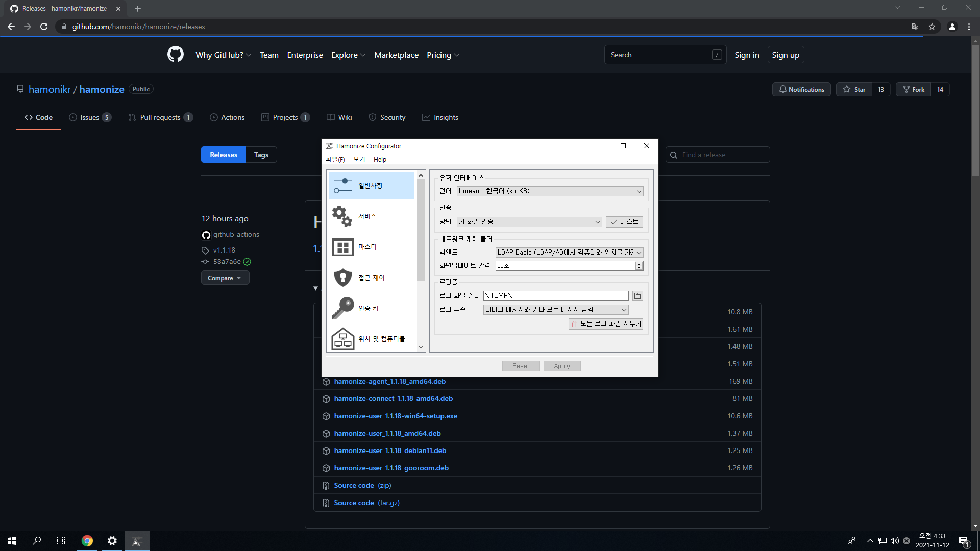Click Hamonize Configurator taskbar icon
The image size is (980, 551).
coord(137,541)
